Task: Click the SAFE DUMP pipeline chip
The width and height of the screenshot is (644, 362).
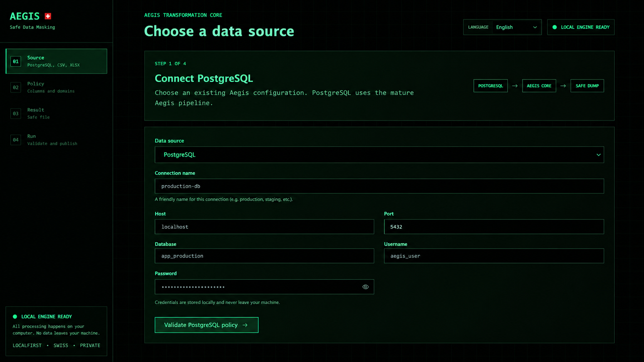Action: click(x=587, y=86)
